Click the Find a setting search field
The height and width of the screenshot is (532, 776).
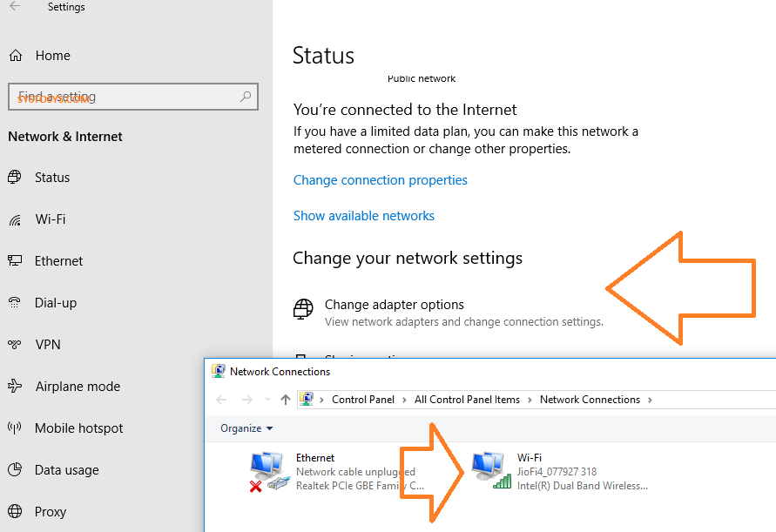pos(122,97)
